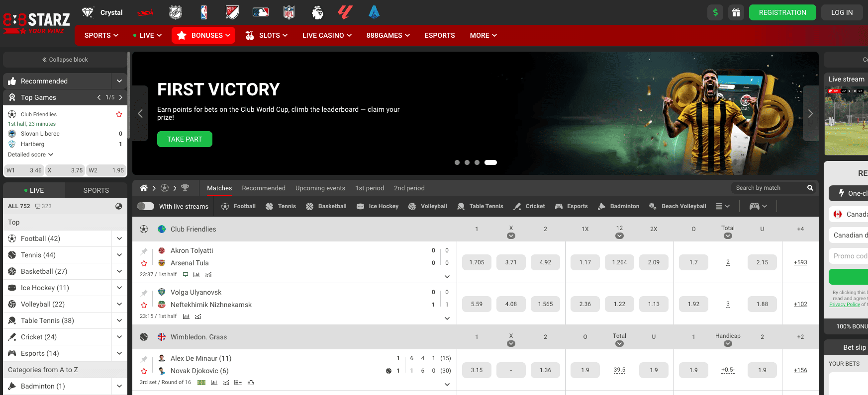Pin the Volga Ulyanovsk match
Screen dimensions: 868x395
pyautogui.click(x=144, y=293)
